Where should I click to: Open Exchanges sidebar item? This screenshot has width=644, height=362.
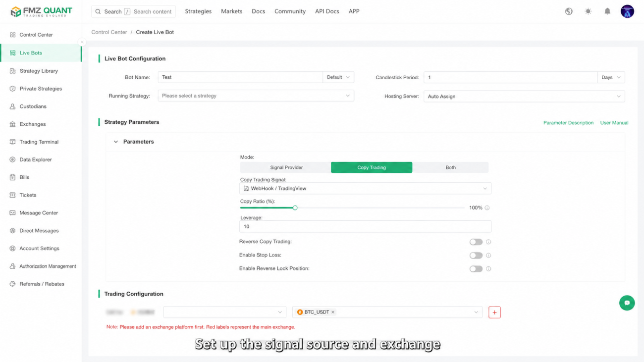41,124
